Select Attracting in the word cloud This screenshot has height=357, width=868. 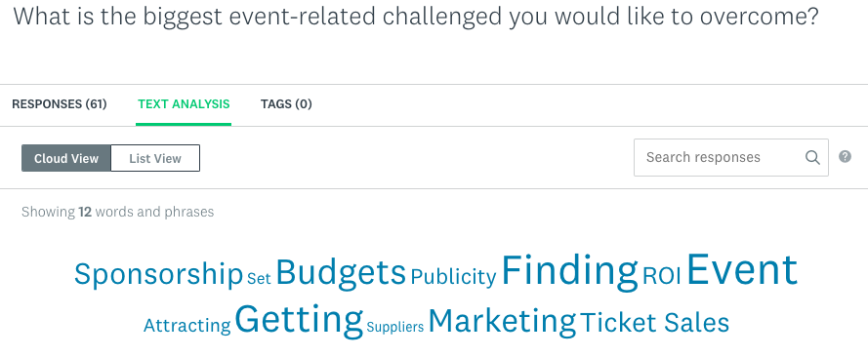click(187, 326)
